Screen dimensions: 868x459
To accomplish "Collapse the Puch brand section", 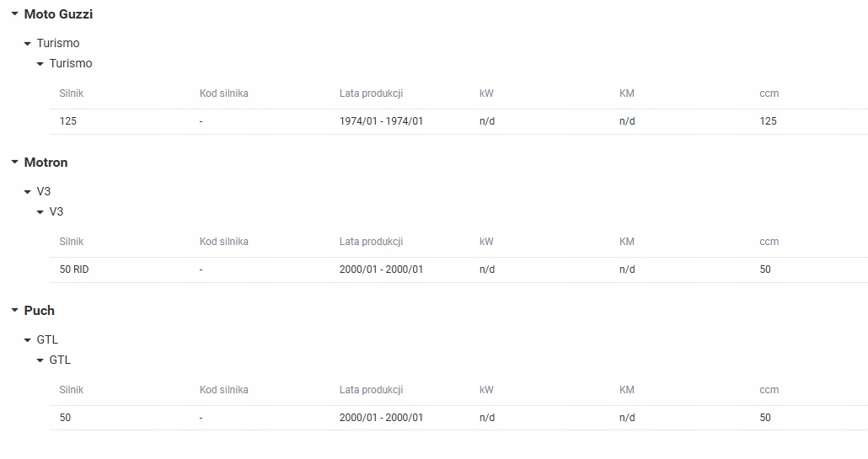I will click(15, 310).
